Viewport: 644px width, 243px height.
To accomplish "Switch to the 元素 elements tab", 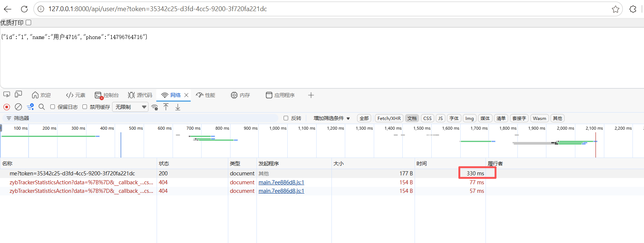I will (76, 95).
